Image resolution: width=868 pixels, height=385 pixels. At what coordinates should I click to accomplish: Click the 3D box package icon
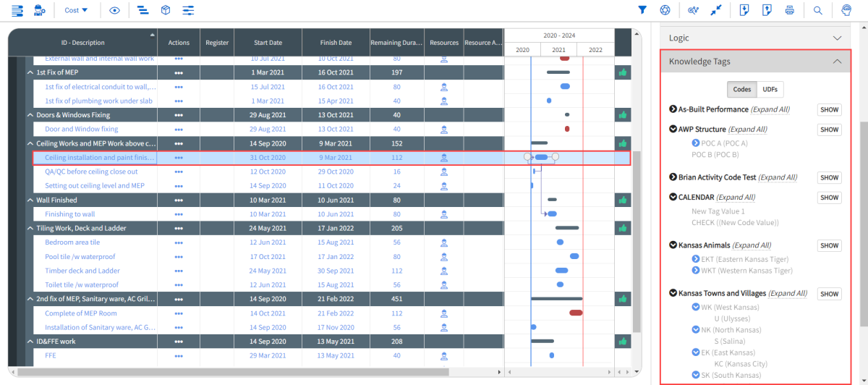(x=166, y=10)
